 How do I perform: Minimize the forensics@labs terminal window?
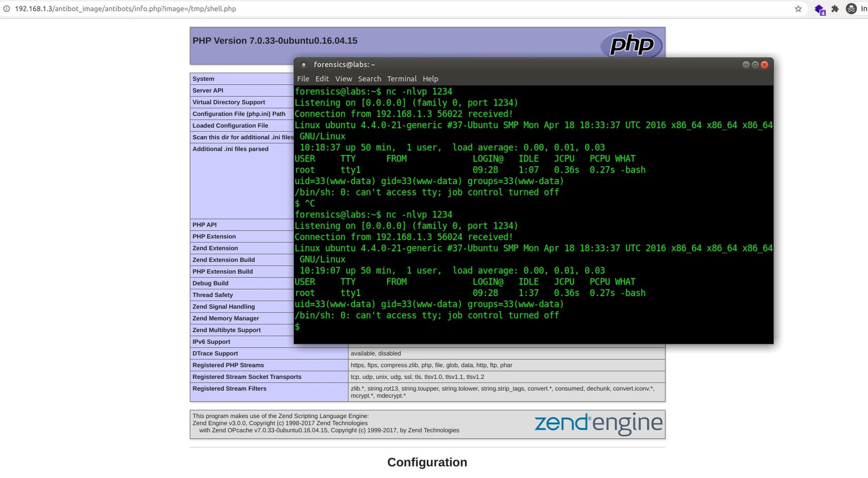coord(745,65)
